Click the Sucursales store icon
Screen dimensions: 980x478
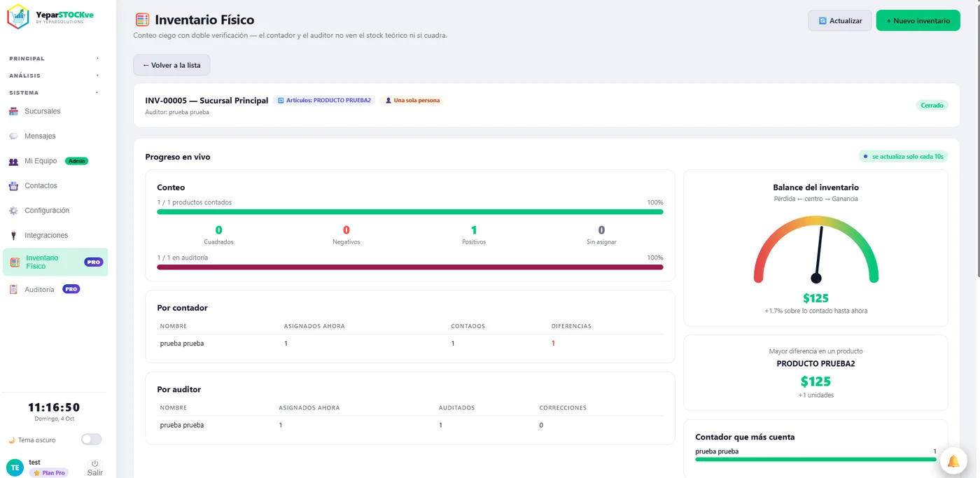pyautogui.click(x=13, y=111)
